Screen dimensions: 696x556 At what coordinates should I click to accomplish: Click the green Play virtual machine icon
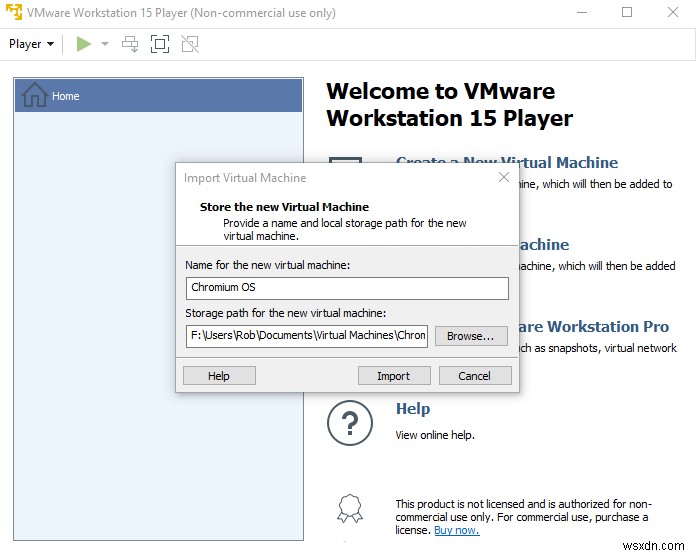pos(83,44)
